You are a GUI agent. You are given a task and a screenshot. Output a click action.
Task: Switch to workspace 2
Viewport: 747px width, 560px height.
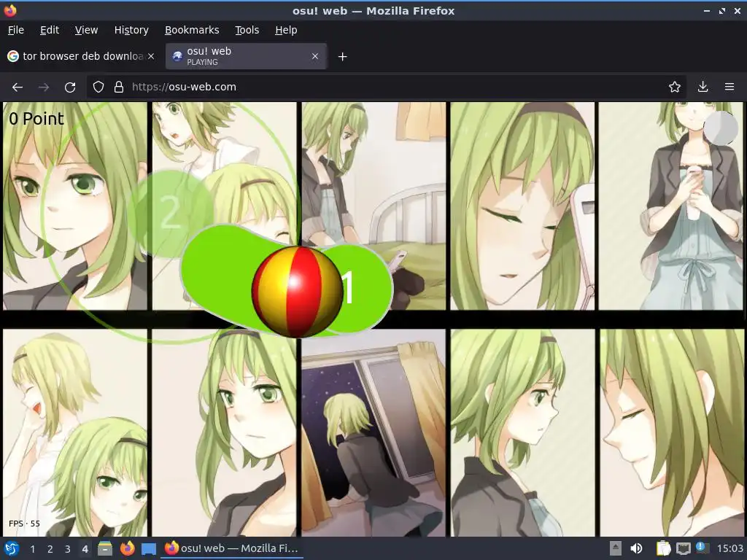click(50, 549)
